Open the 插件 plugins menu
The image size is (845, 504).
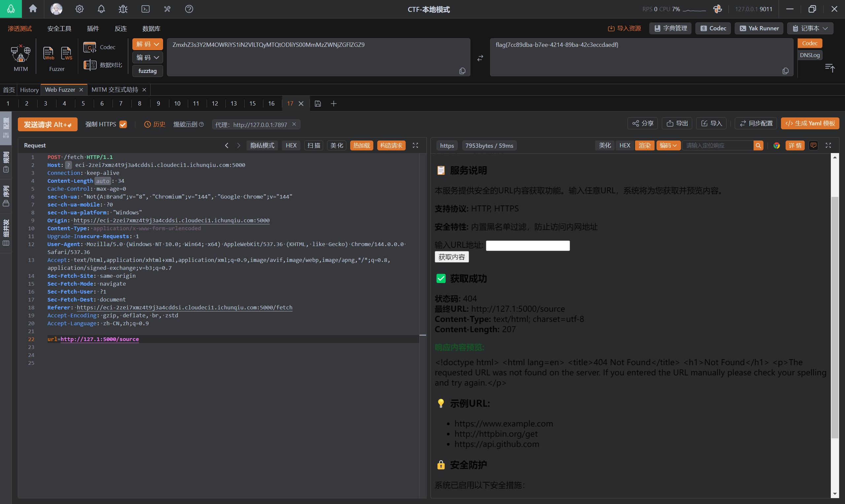(93, 28)
